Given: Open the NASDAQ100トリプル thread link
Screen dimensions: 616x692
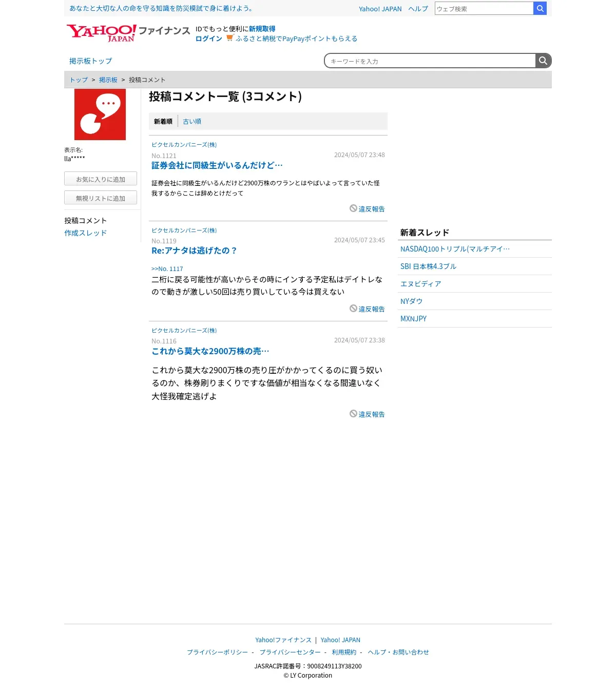Looking at the screenshot, I should tap(455, 249).
